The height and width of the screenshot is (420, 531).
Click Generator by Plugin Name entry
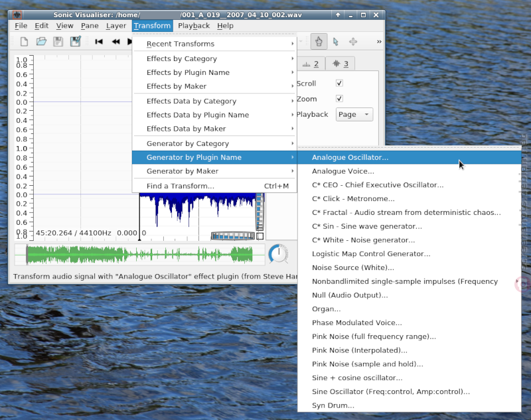coord(214,157)
